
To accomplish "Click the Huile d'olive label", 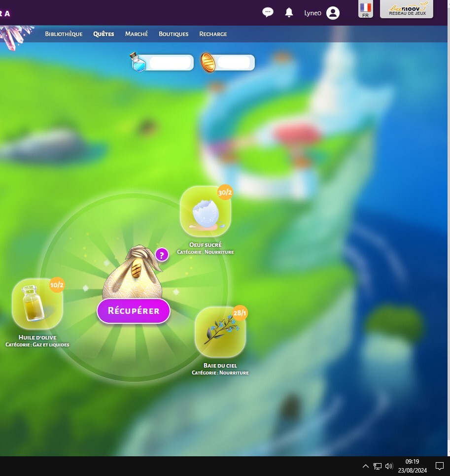I will (x=37, y=337).
